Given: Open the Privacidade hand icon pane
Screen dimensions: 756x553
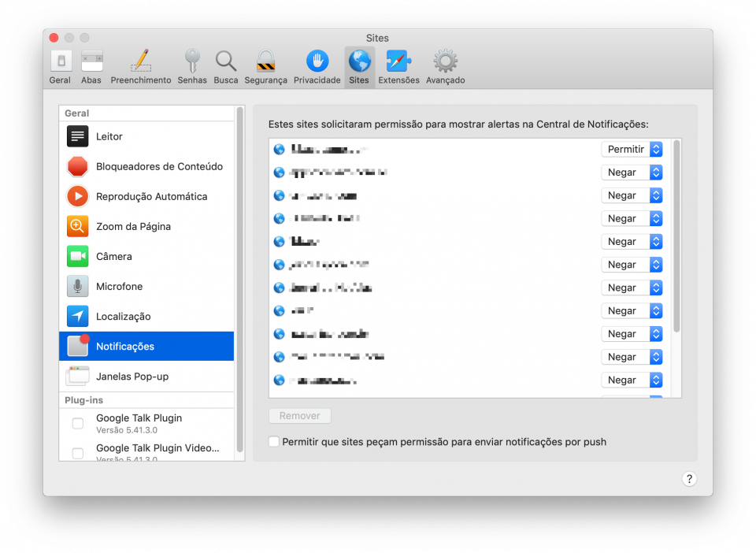Looking at the screenshot, I should (x=317, y=62).
